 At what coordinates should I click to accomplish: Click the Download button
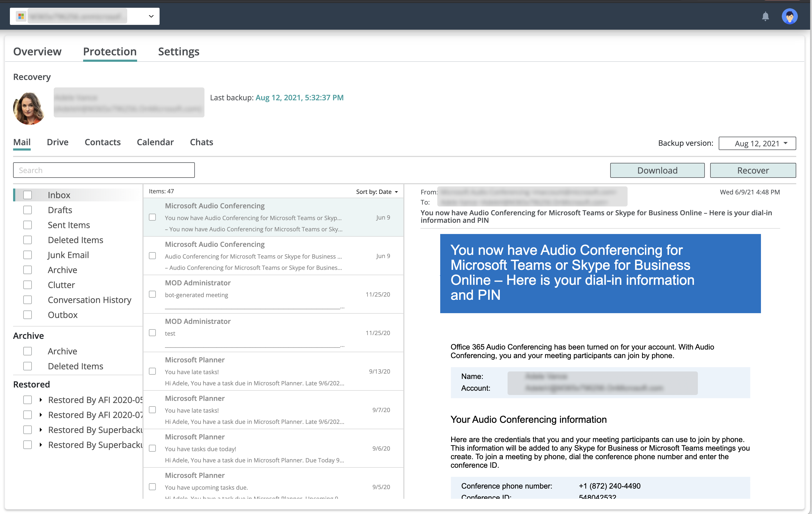coord(657,170)
